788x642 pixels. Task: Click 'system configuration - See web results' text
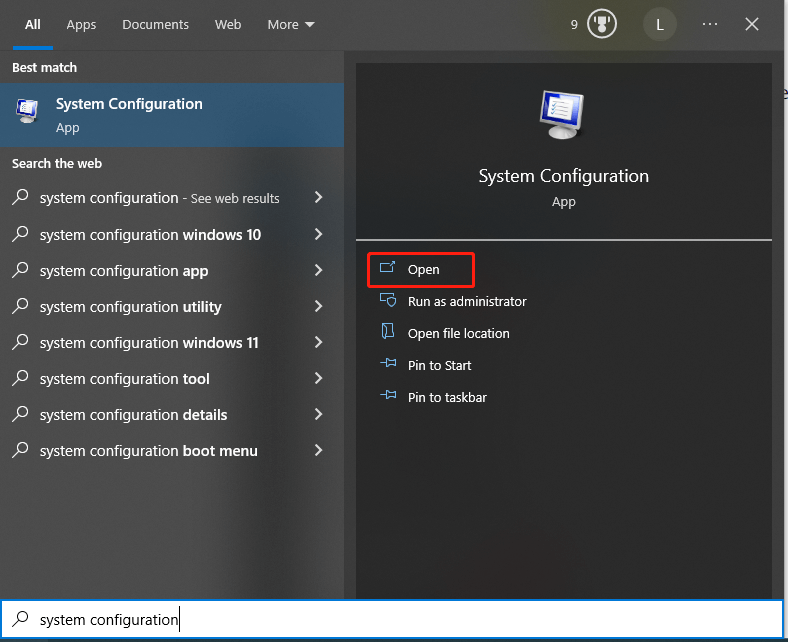159,198
